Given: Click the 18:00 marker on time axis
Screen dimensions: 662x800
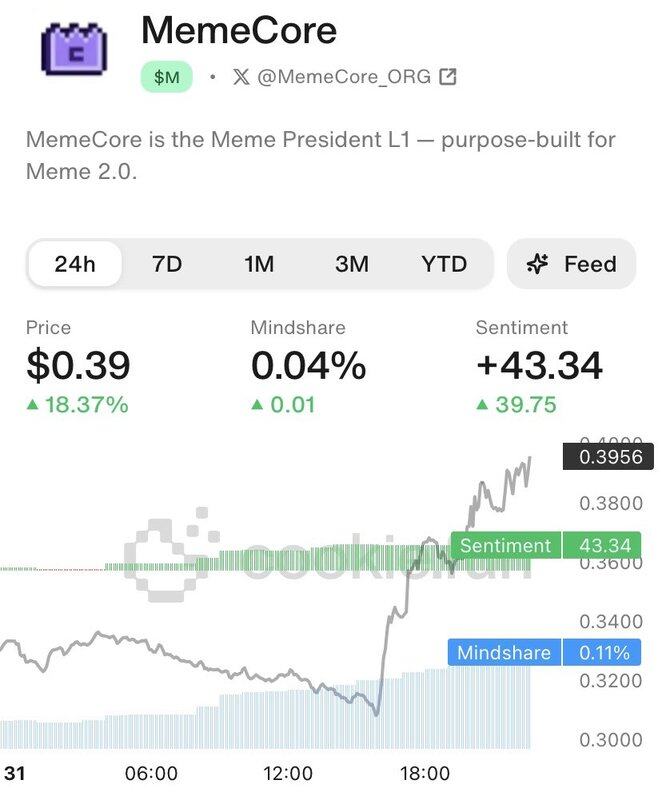Looking at the screenshot, I should 425,773.
